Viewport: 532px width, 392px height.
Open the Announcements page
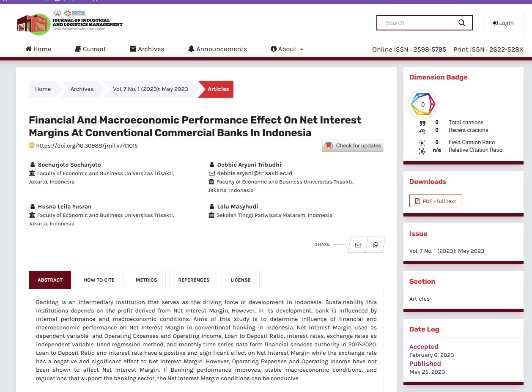(217, 49)
